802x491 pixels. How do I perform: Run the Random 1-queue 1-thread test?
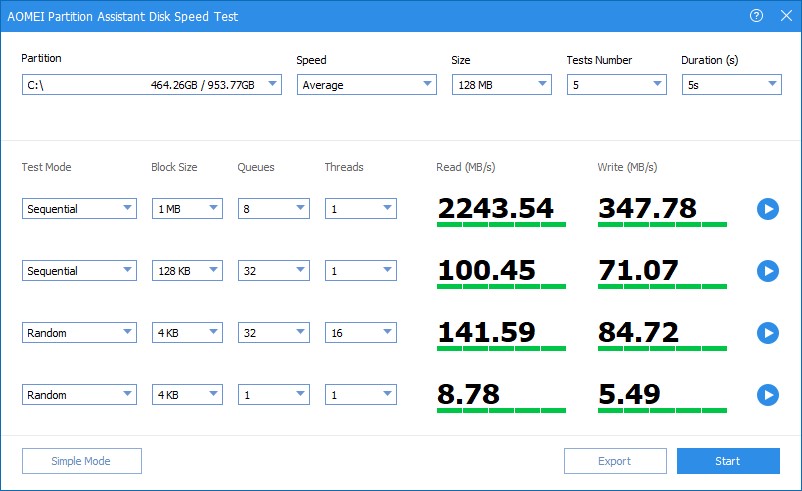tap(767, 395)
